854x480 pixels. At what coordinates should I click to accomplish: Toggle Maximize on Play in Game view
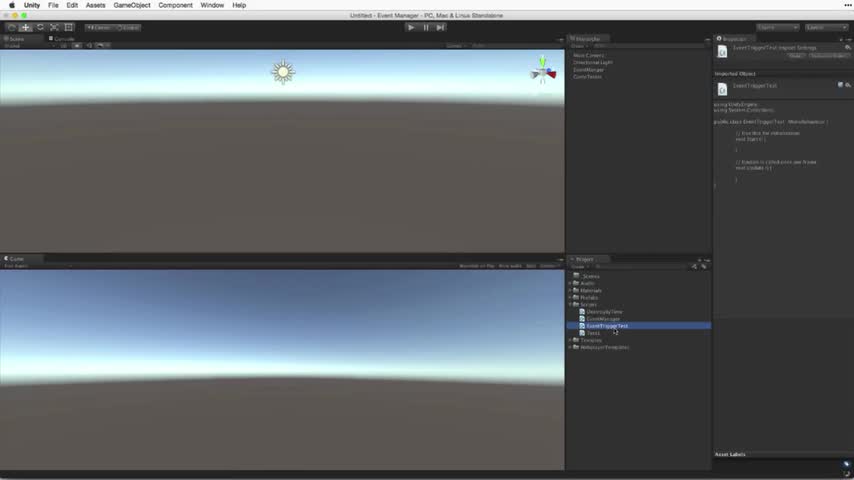pos(477,266)
